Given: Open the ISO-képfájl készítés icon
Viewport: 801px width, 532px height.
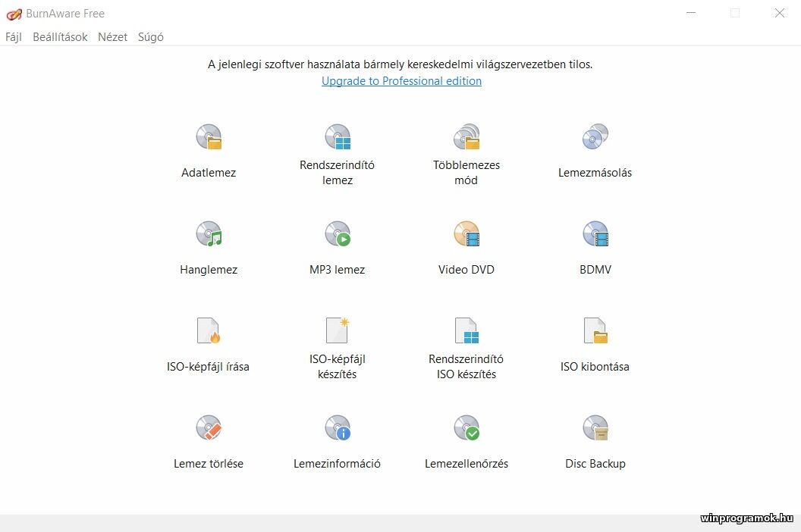Looking at the screenshot, I should (x=338, y=330).
